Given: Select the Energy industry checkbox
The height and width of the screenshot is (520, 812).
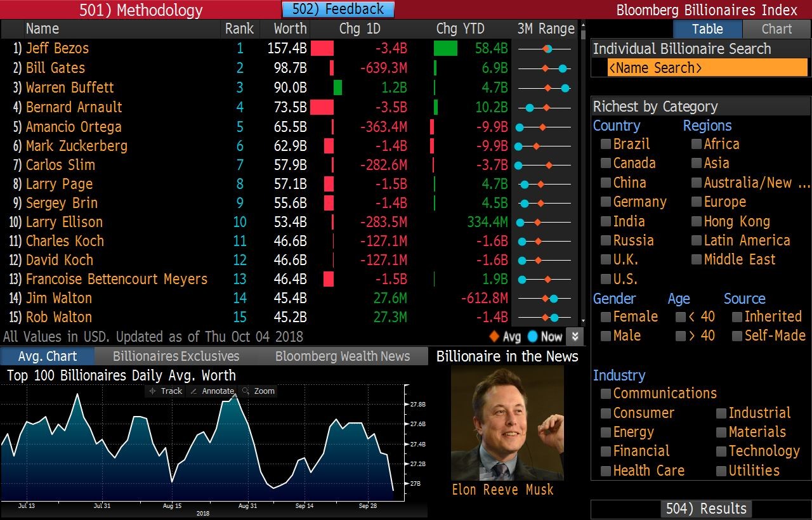Looking at the screenshot, I should [x=606, y=433].
